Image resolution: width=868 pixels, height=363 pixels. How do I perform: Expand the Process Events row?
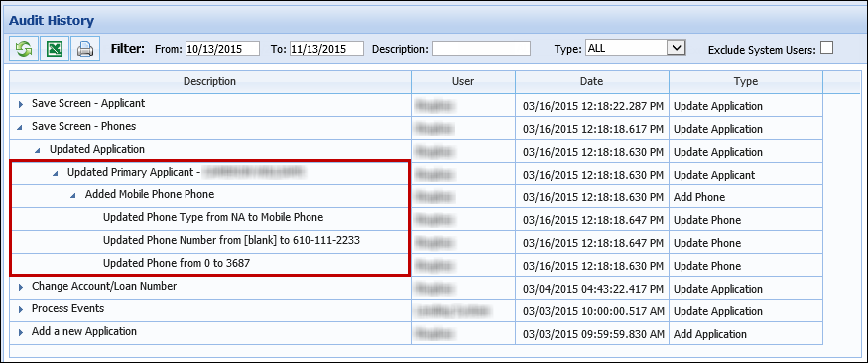pos(21,309)
